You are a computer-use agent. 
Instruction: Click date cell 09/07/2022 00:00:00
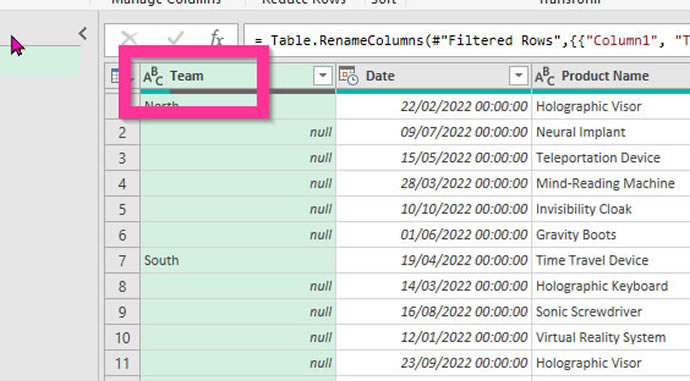tap(433, 132)
